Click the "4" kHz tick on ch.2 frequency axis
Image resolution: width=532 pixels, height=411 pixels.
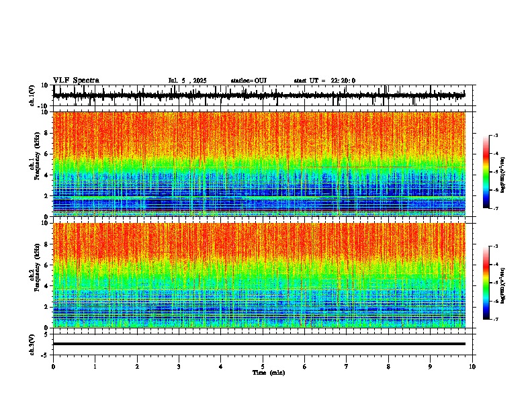(x=47, y=286)
